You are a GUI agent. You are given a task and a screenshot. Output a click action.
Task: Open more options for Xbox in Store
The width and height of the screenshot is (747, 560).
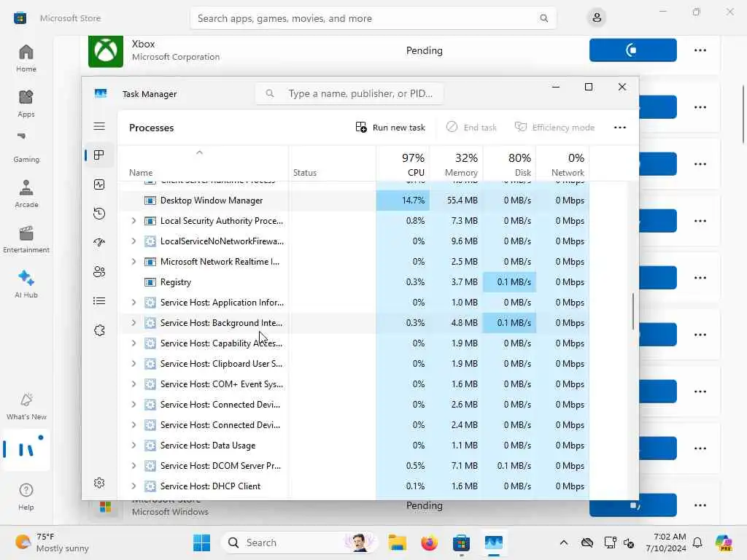[x=700, y=50]
